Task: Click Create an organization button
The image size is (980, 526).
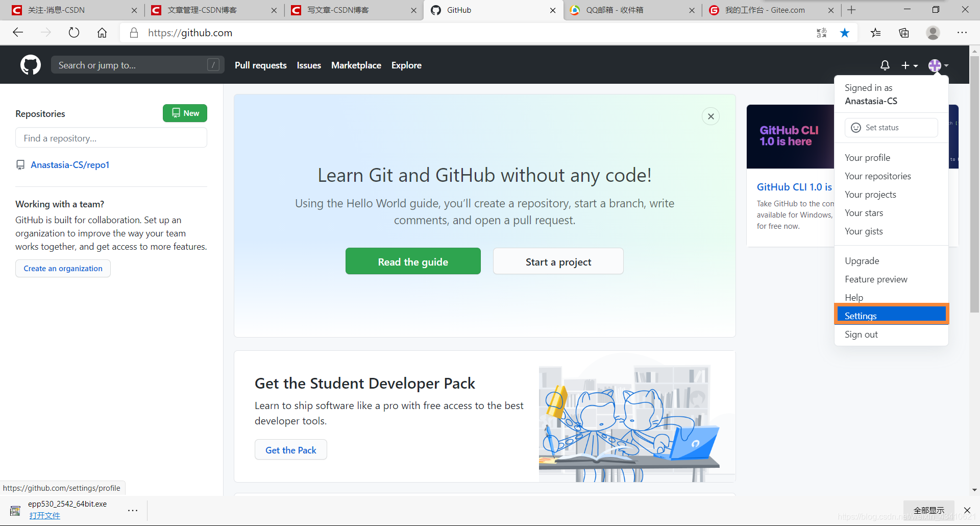Action: coord(63,269)
